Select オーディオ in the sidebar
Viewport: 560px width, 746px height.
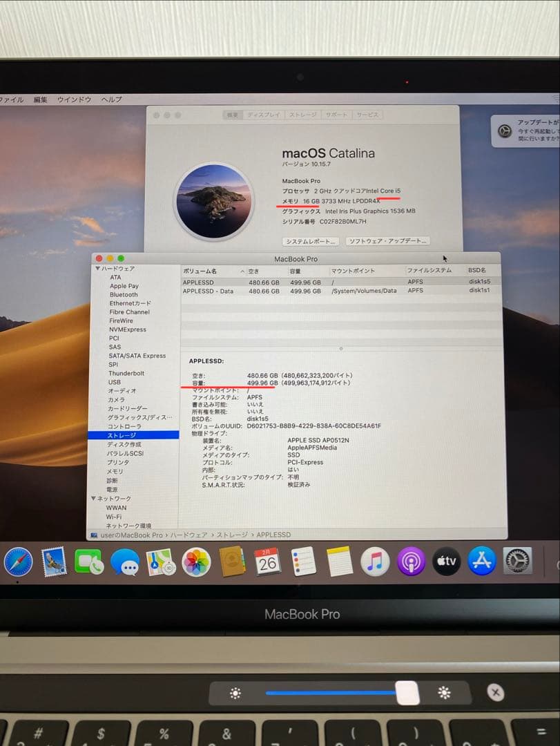pyautogui.click(x=122, y=390)
